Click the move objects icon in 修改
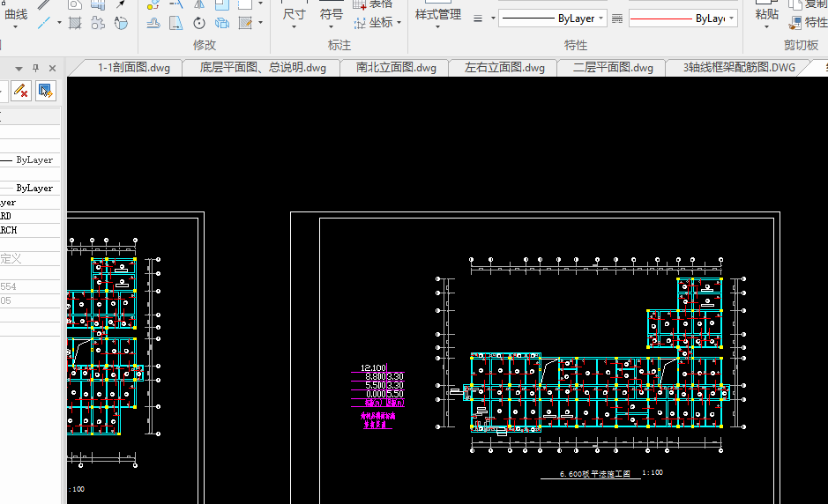 coord(153,4)
